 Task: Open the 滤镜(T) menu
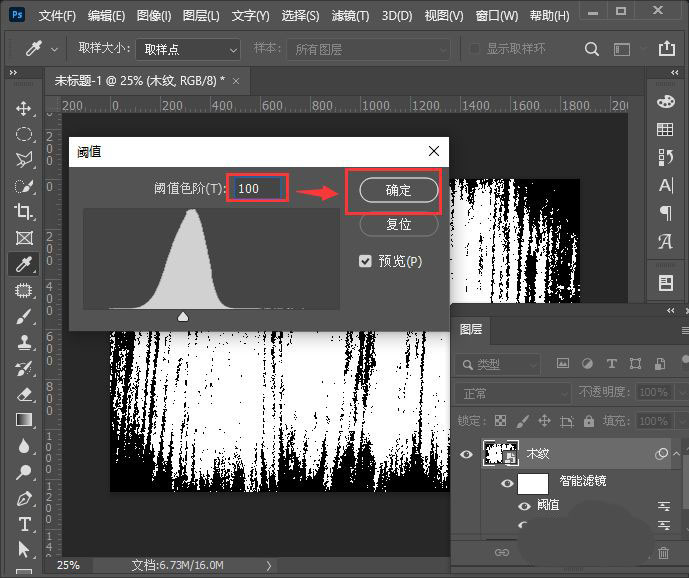(350, 16)
